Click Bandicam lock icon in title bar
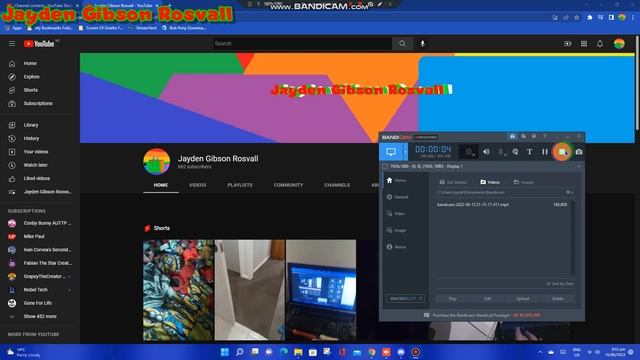Image resolution: width=640 pixels, height=360 pixels. click(513, 136)
